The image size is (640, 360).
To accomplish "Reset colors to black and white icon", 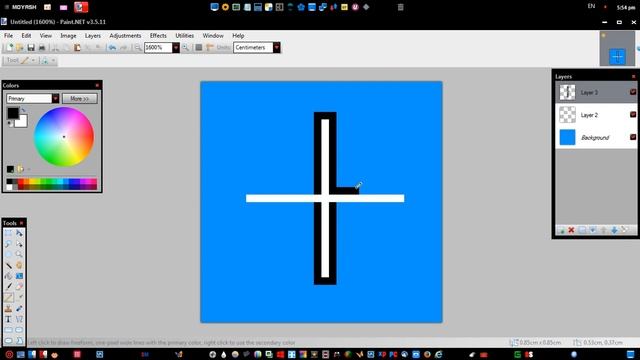I will pyautogui.click(x=10, y=124).
